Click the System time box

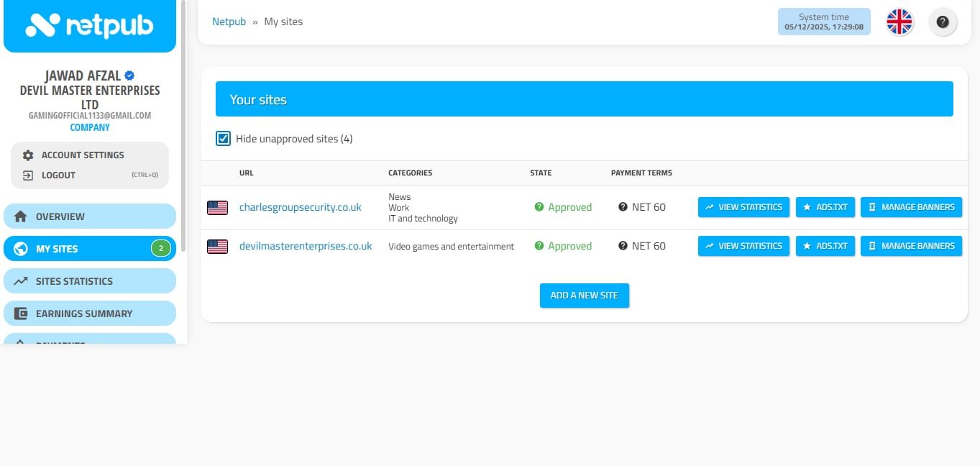click(x=824, y=22)
